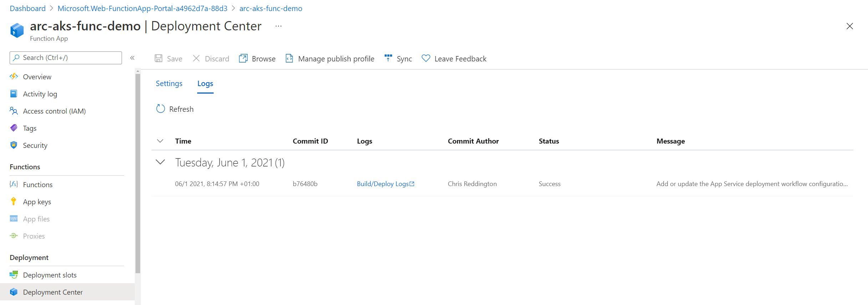Open the Build/Deploy Logs link

[x=386, y=184]
